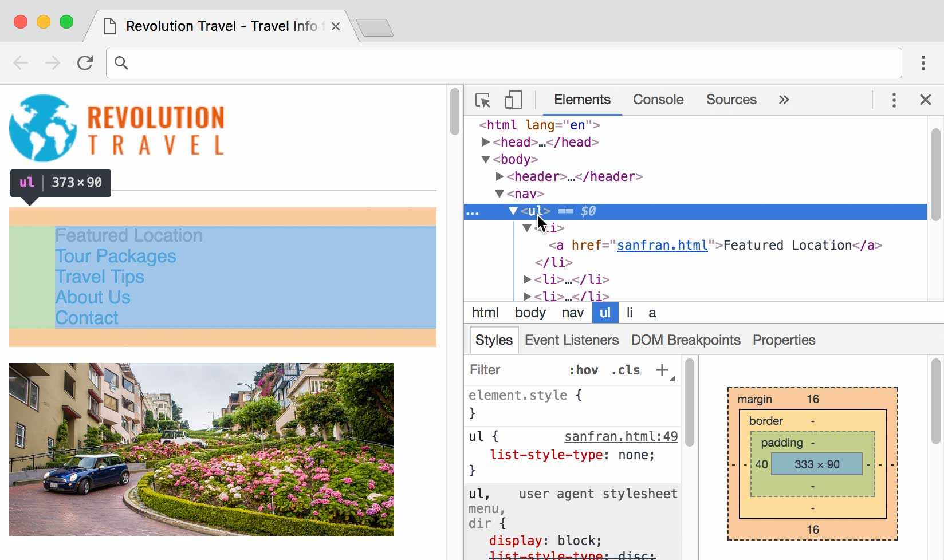The width and height of the screenshot is (944, 560).
Task: Collapse the selected ul element
Action: coord(513,211)
